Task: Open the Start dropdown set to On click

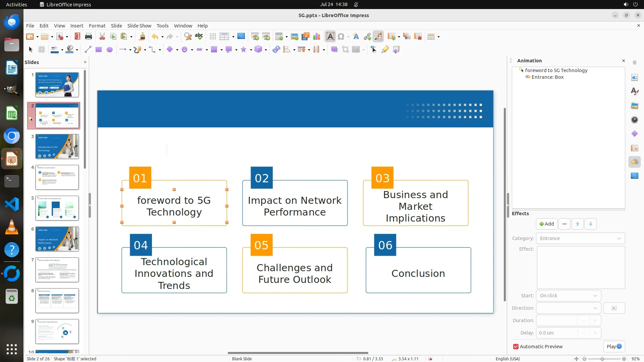Action: point(568,296)
